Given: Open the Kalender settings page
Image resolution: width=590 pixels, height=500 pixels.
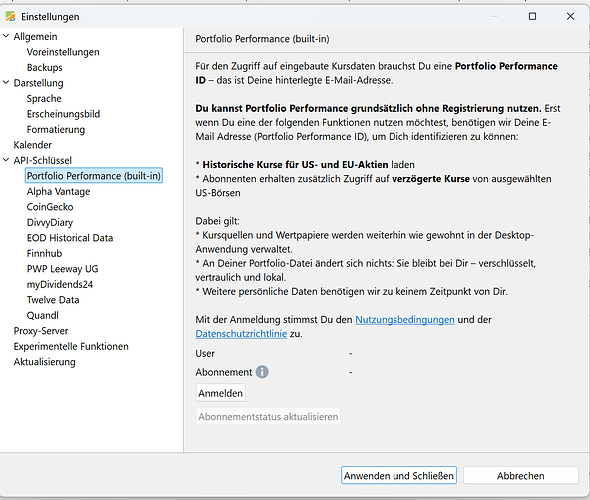Looking at the screenshot, I should 33,145.
